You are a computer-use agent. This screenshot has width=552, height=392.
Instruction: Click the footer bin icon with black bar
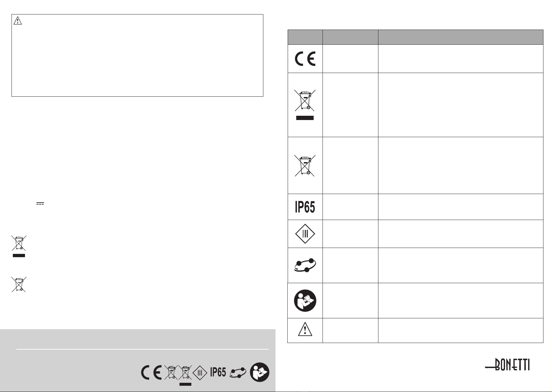[185, 375]
